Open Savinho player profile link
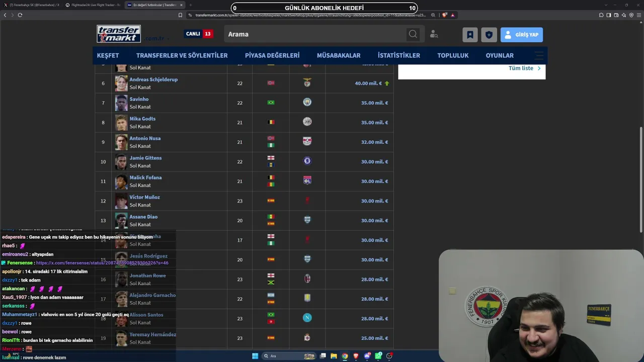Screen dimensions: 644x362 coord(139,99)
